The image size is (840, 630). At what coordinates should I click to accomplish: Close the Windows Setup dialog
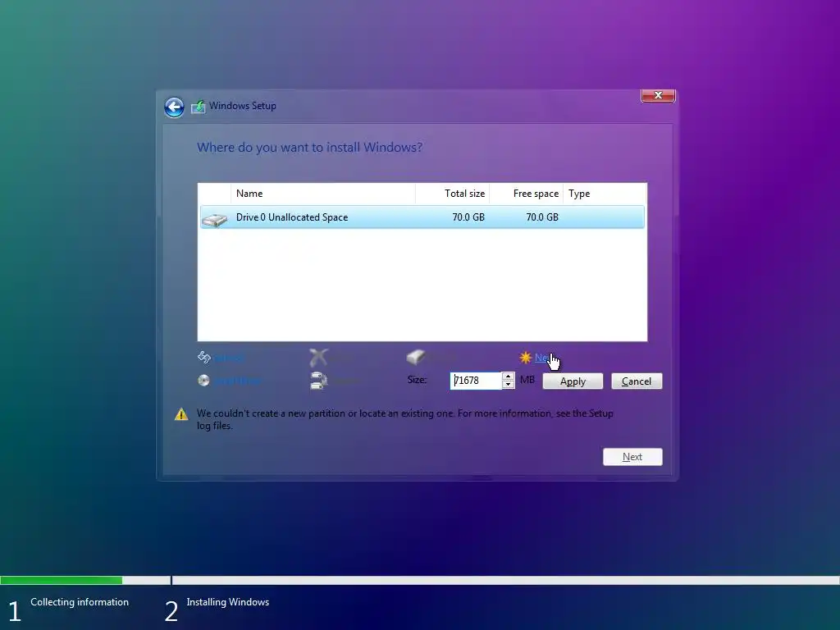(658, 95)
